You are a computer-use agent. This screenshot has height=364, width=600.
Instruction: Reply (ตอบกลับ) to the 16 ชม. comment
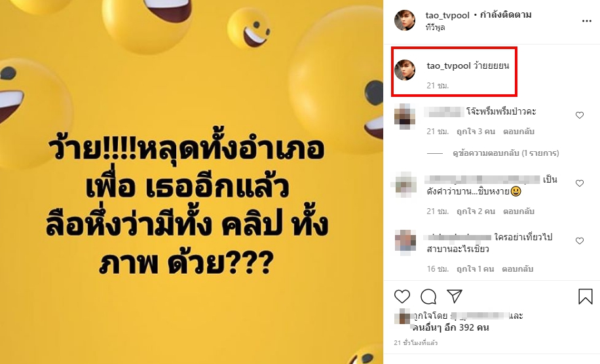(517, 269)
